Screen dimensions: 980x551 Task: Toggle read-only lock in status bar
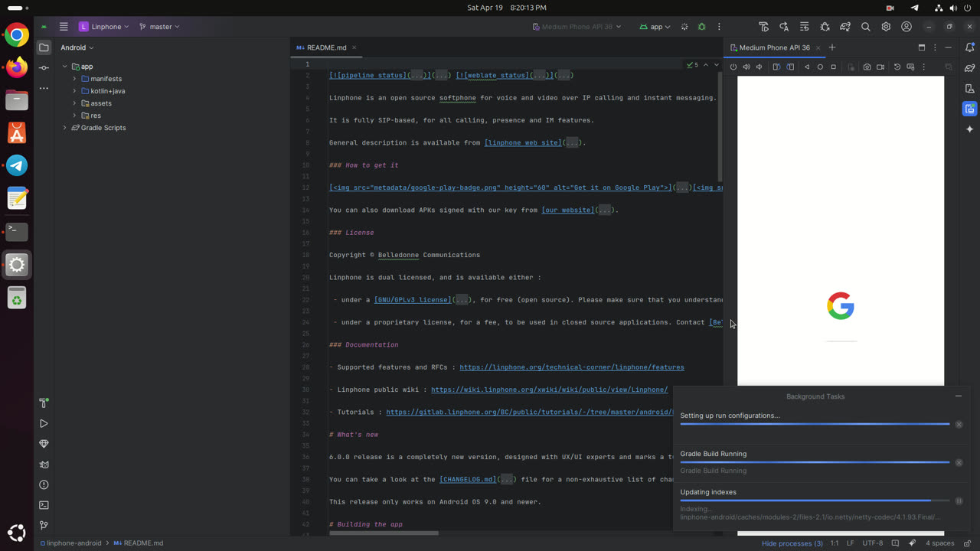(969, 543)
